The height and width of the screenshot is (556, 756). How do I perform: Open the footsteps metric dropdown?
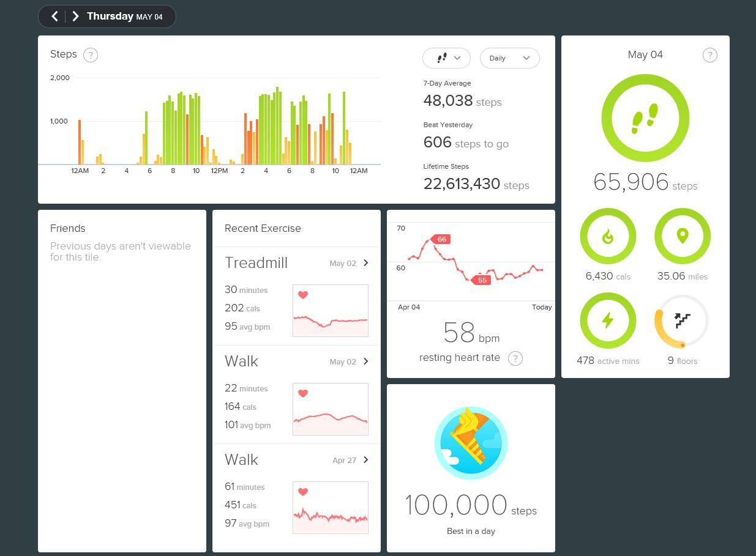click(446, 58)
